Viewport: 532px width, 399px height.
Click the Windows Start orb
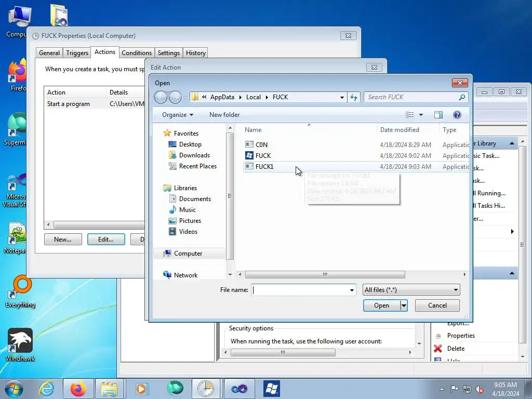click(14, 389)
